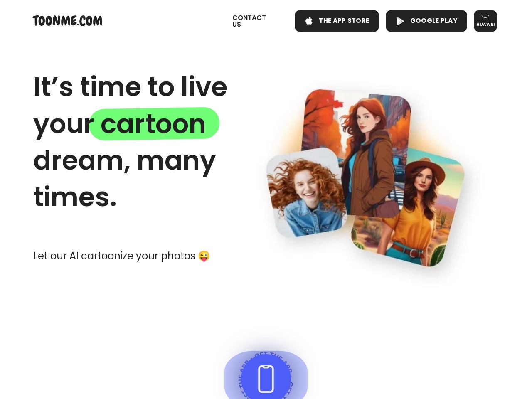Screen dimensions: 532x399
Task: Tap the phone icon in blue circle
Action: tap(266, 379)
